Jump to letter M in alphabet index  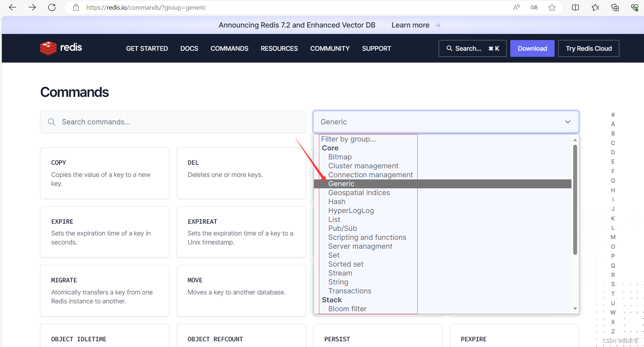613,237
